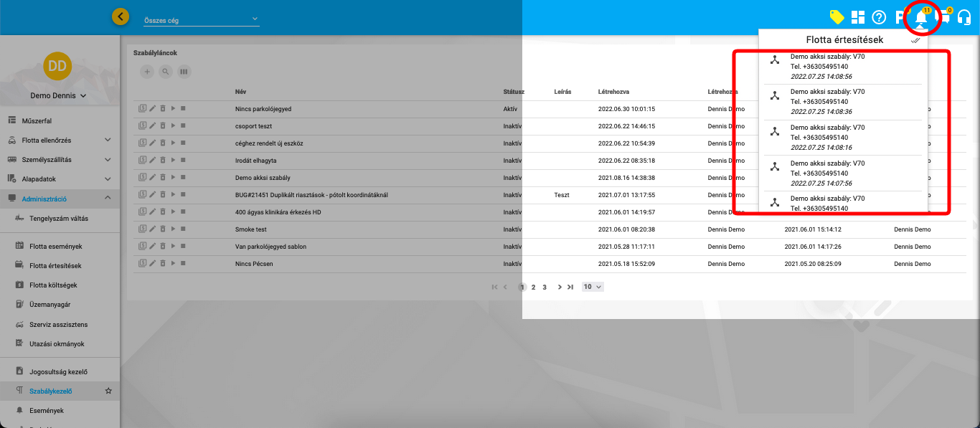Click the yellow tag icon in header
Viewport: 980px width, 428px height.
(x=837, y=17)
